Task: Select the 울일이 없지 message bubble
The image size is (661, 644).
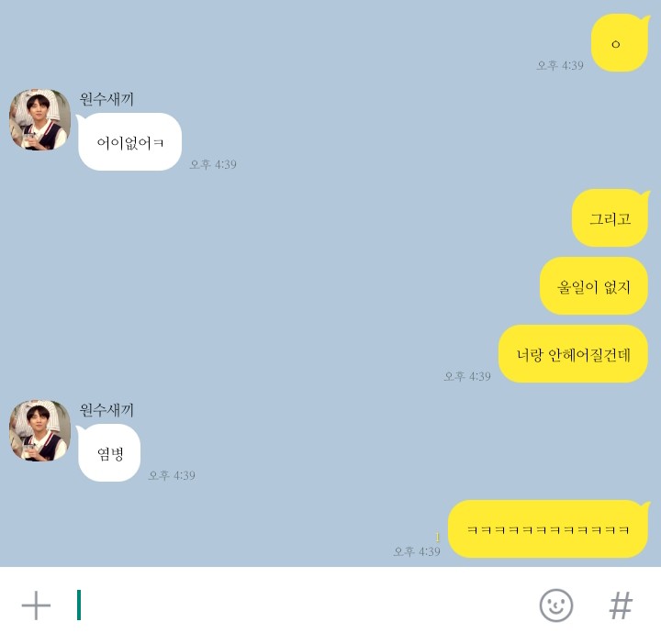Action: coord(594,286)
